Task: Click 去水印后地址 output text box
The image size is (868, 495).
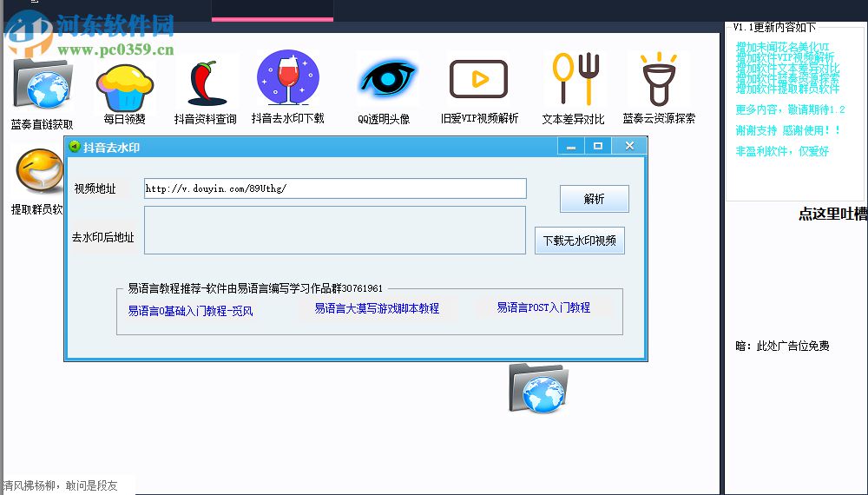Action: (335, 230)
